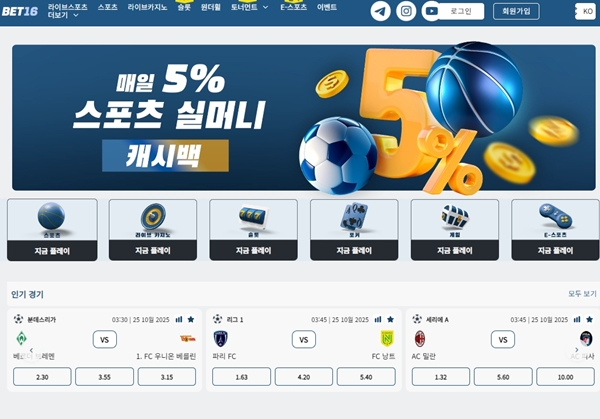
Task: Open the Instagram icon in header
Action: click(x=406, y=11)
